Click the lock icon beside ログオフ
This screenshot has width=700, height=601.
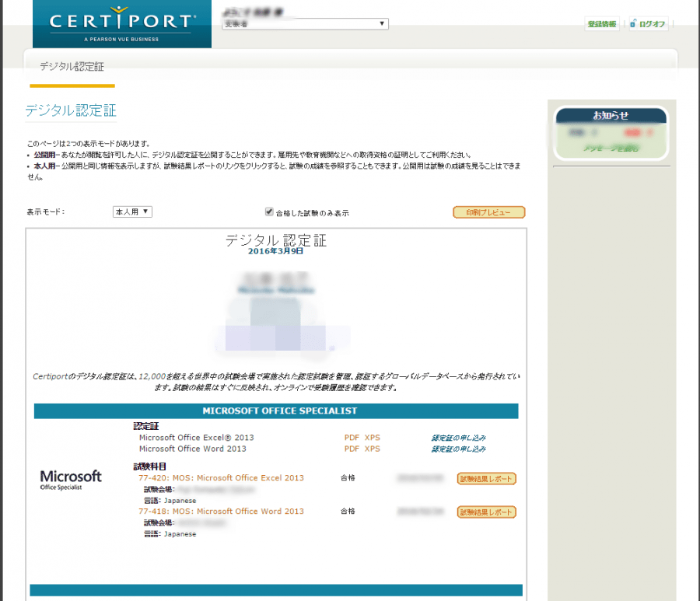(632, 23)
